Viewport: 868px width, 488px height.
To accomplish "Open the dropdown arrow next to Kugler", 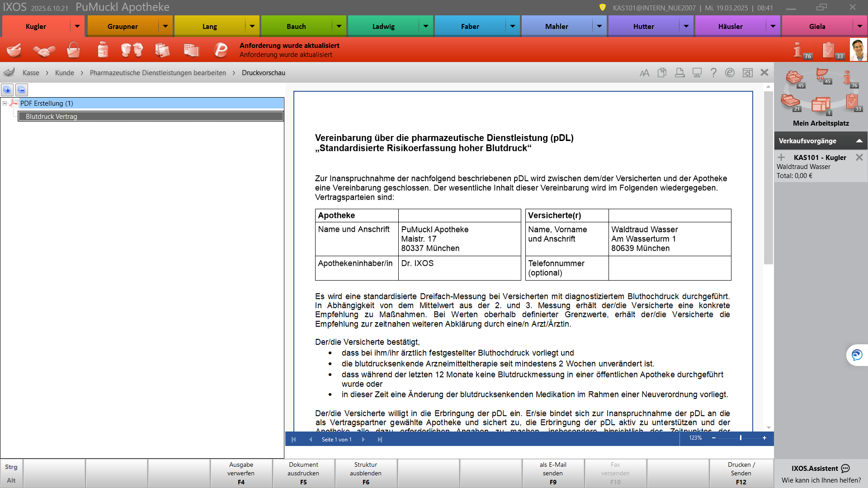I will pyautogui.click(x=77, y=26).
